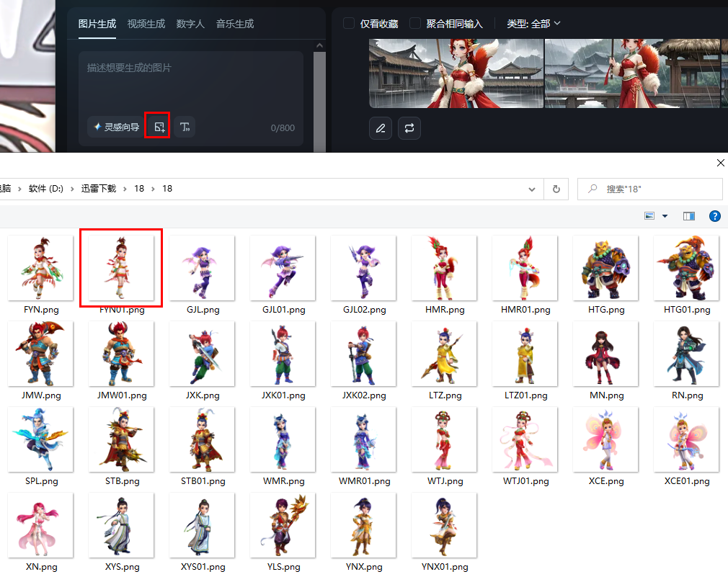
Task: Select the HTG01.png file
Action: click(x=687, y=275)
